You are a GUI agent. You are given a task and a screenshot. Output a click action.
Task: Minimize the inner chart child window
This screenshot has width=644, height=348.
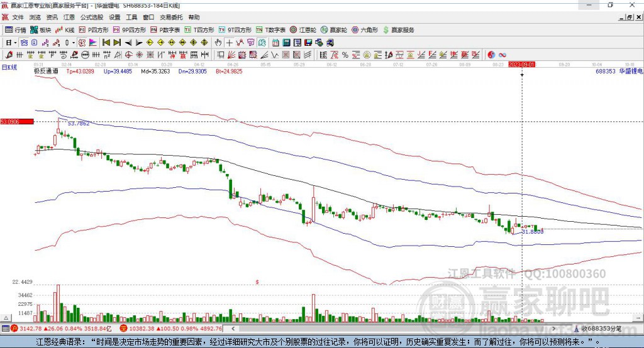[x=622, y=17]
